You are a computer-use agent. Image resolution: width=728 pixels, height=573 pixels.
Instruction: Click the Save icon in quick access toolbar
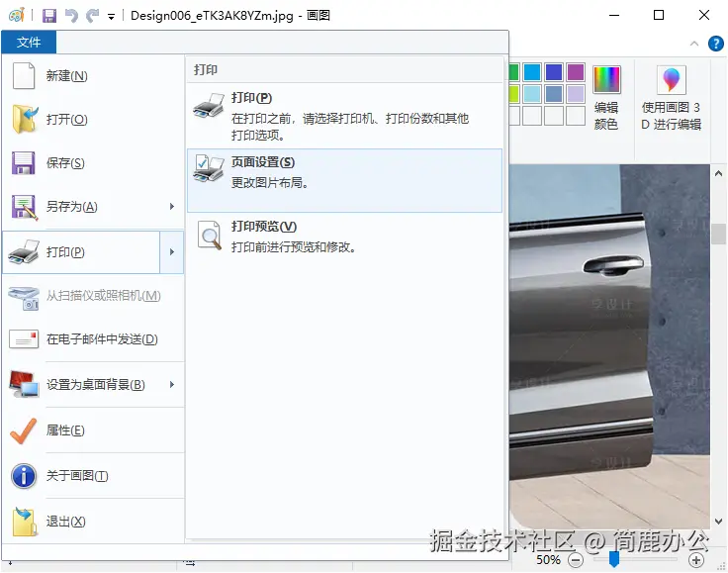point(49,16)
